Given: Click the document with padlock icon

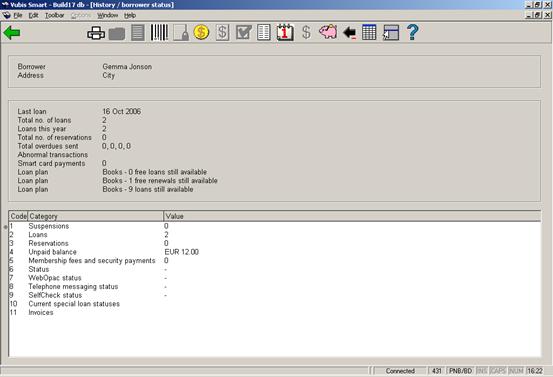Looking at the screenshot, I should [181, 33].
